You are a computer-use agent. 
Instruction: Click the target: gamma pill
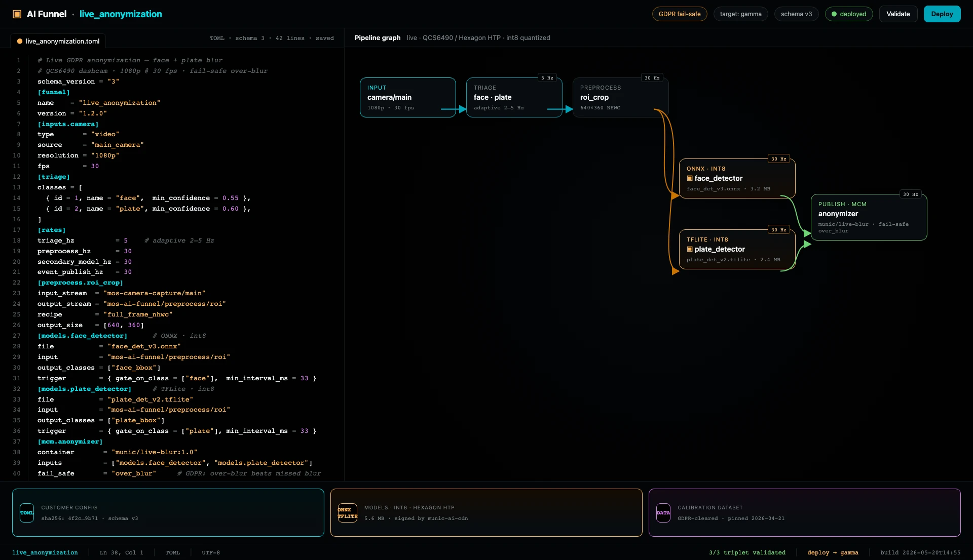click(740, 14)
